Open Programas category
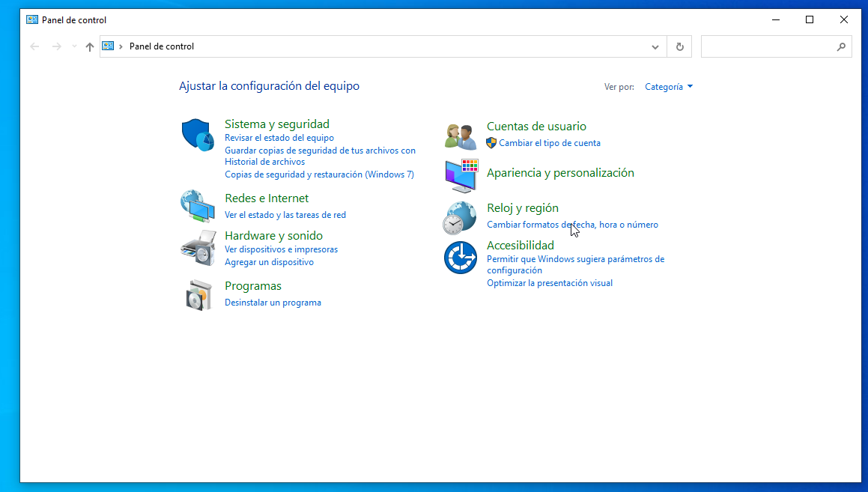Screen dimensions: 868x492 pyautogui.click(x=253, y=286)
